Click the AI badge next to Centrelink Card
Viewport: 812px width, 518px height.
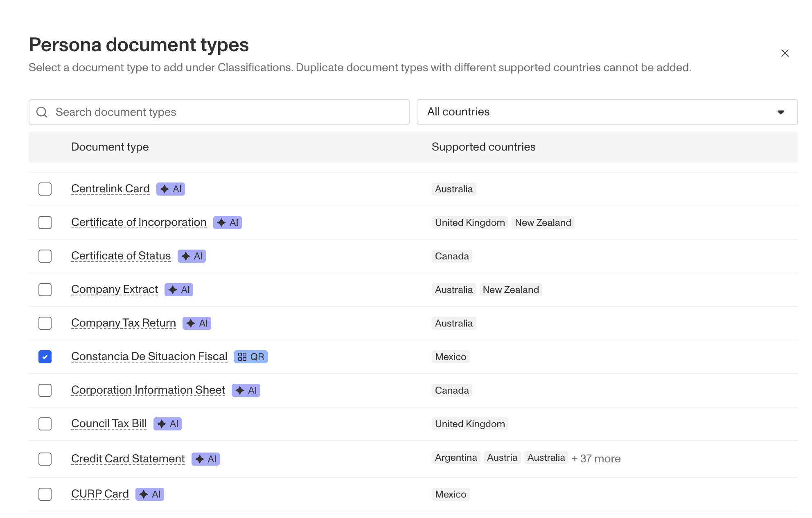click(171, 189)
